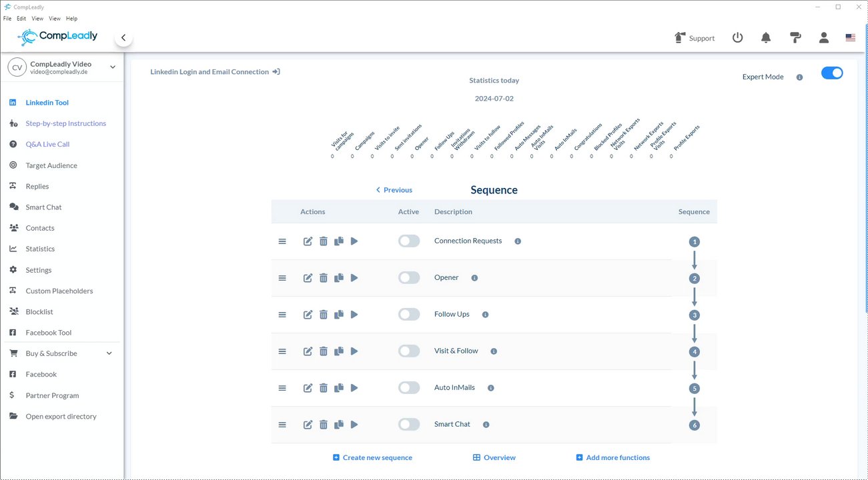
Task: Expand the Buy & Subscribe submenu
Action: coord(109,353)
